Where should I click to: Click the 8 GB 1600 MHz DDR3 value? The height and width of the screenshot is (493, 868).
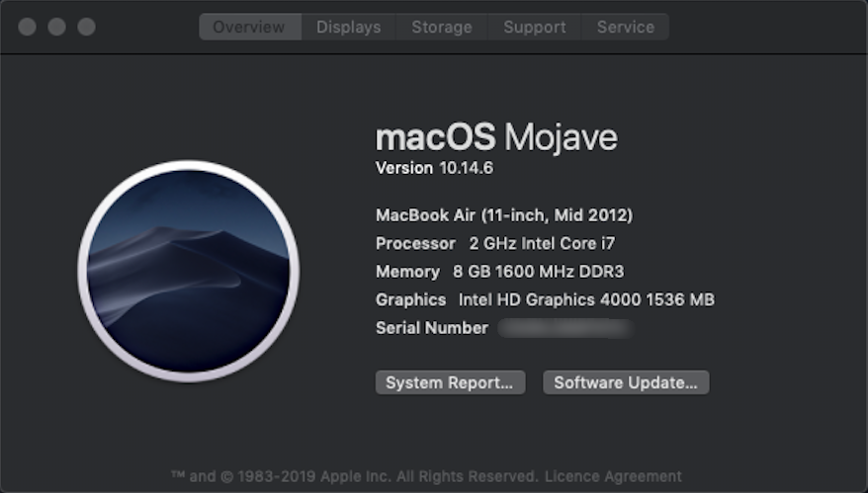pos(538,271)
